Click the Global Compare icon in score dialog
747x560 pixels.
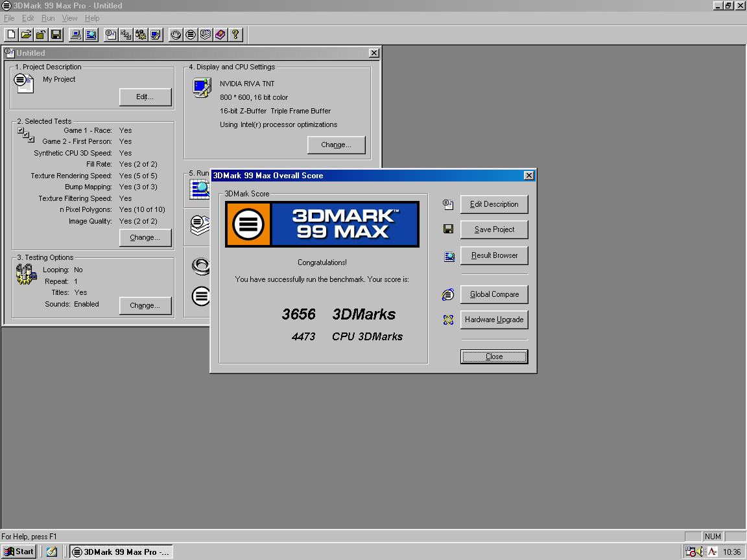pyautogui.click(x=448, y=294)
